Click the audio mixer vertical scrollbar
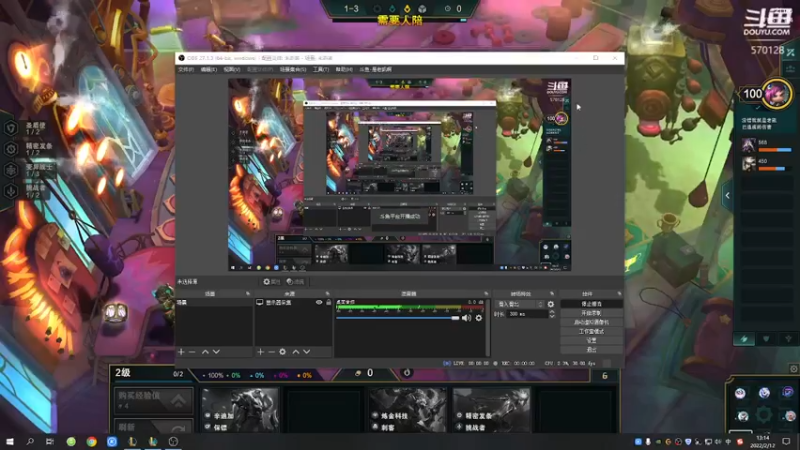The image size is (800, 450). pyautogui.click(x=488, y=328)
